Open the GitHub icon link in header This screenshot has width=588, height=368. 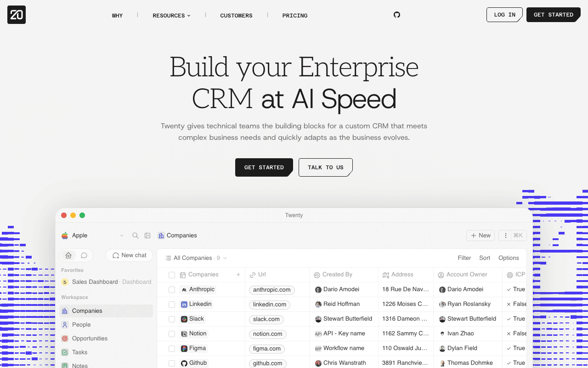397,15
